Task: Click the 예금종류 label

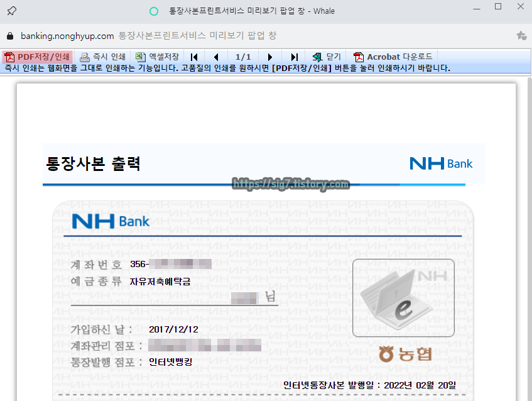Action: tap(96, 281)
